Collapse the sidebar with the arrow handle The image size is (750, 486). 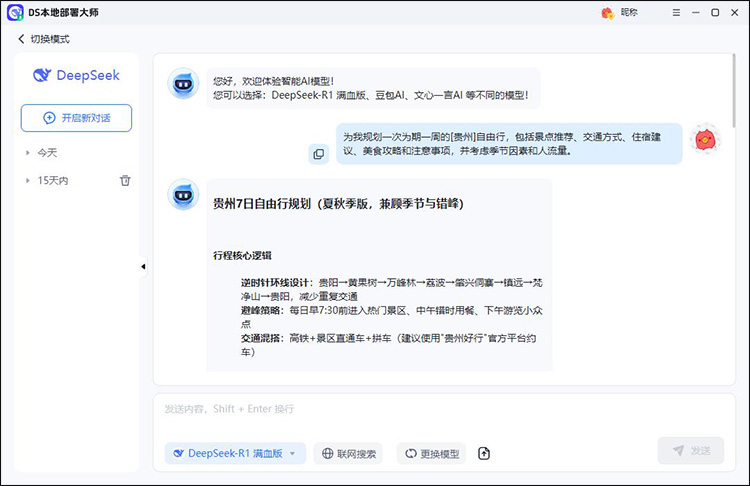(x=143, y=266)
